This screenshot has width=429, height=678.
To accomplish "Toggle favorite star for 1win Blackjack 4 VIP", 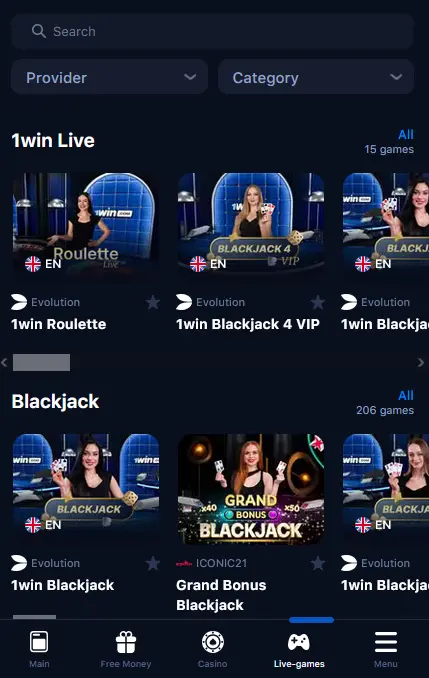I will [x=317, y=302].
